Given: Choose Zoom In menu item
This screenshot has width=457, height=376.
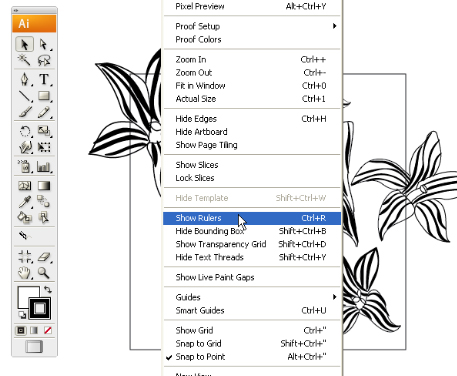Looking at the screenshot, I should [252, 59].
